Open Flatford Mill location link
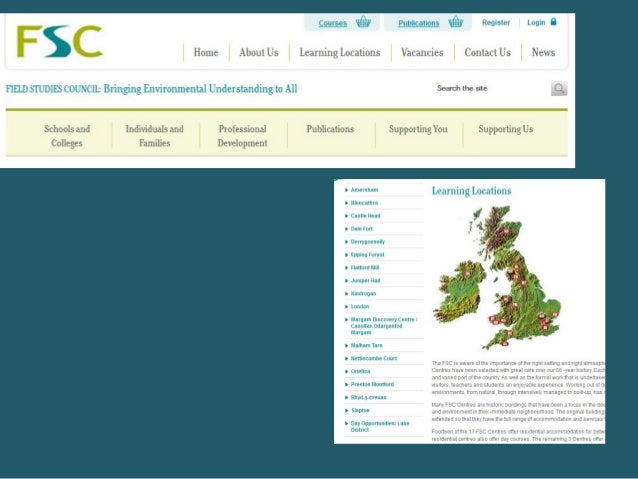 click(365, 268)
